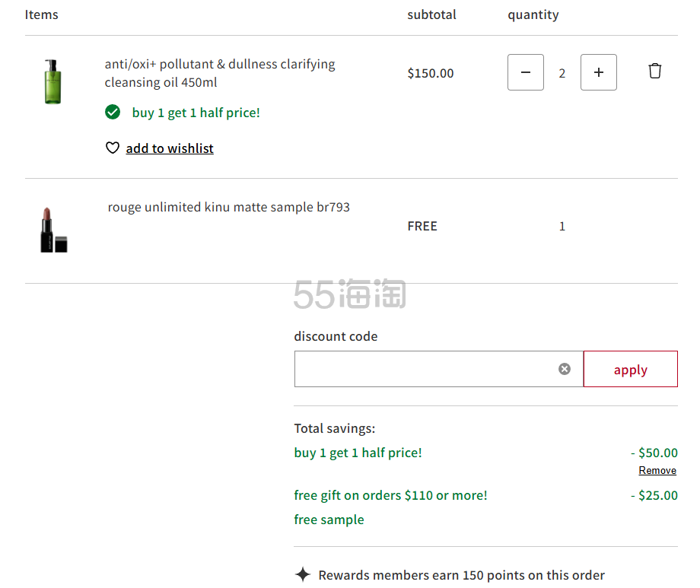
Task: Click the Rewards members earn 150 points text
Action: (461, 575)
